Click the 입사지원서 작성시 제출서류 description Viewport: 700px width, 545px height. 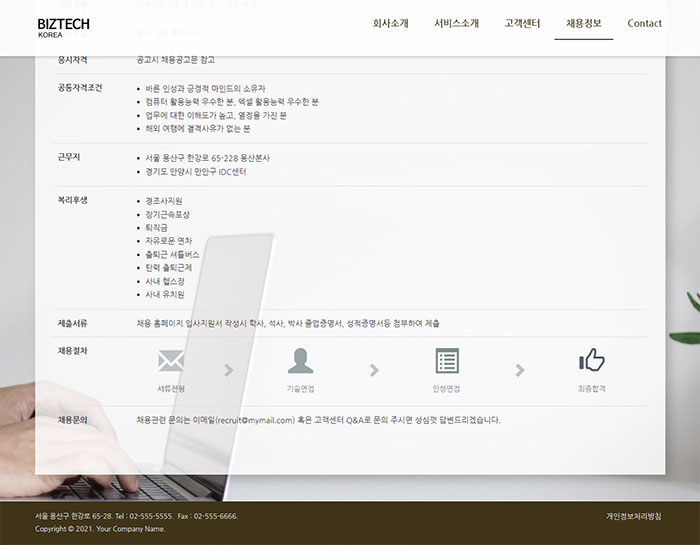tap(288, 323)
